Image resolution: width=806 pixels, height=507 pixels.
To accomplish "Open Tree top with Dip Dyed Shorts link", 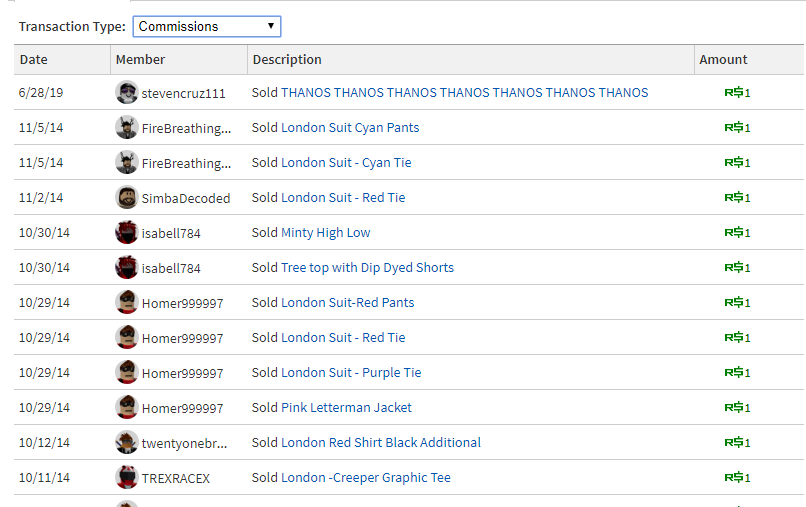I will tap(367, 268).
